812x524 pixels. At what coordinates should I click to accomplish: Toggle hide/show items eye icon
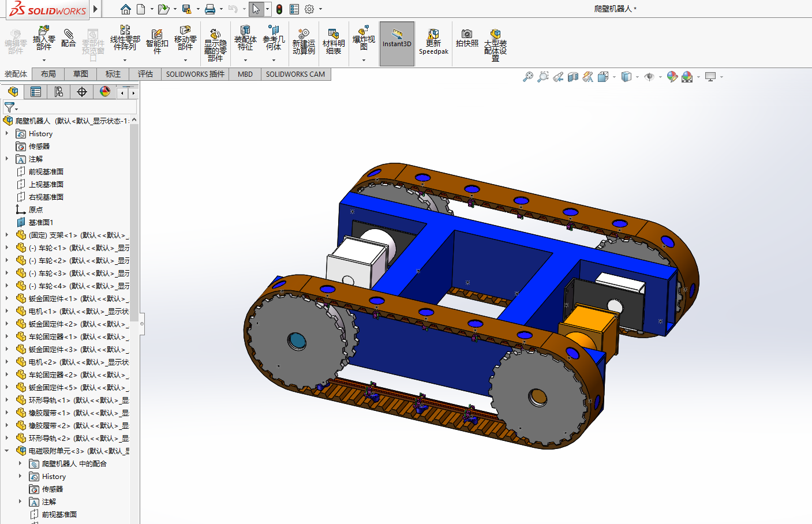pyautogui.click(x=649, y=77)
